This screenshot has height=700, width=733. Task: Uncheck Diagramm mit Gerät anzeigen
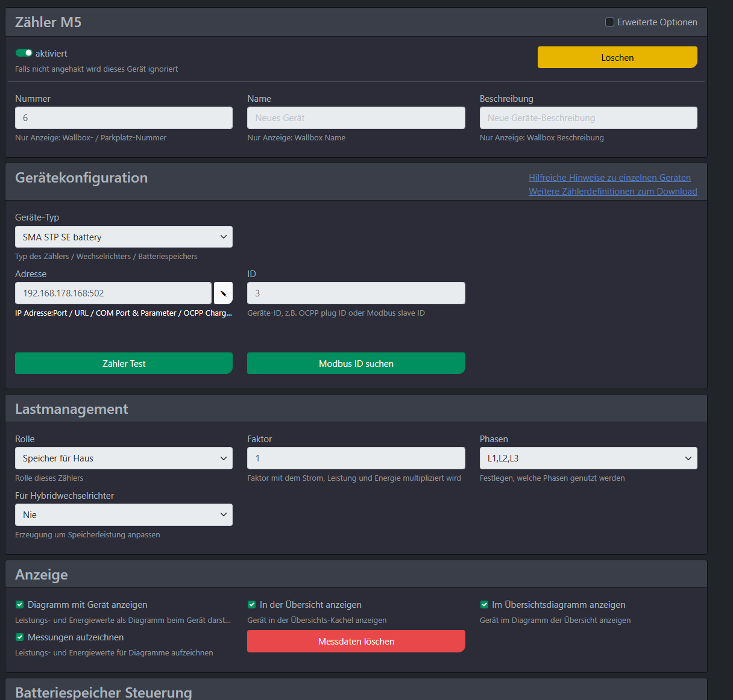tap(20, 605)
